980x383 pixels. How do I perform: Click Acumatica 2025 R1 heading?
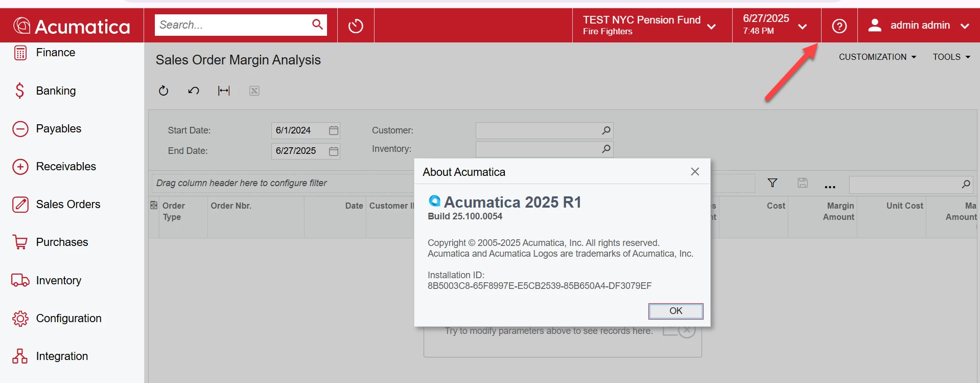(x=512, y=202)
